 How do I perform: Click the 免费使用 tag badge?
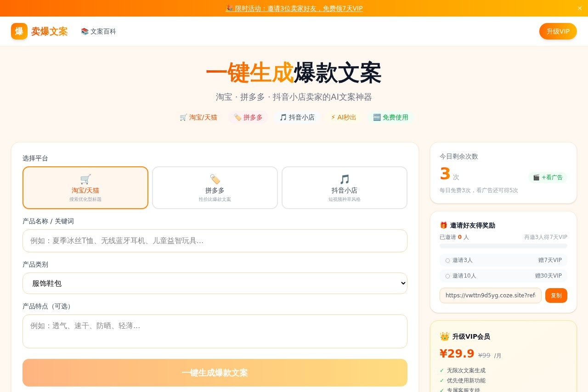tap(390, 117)
